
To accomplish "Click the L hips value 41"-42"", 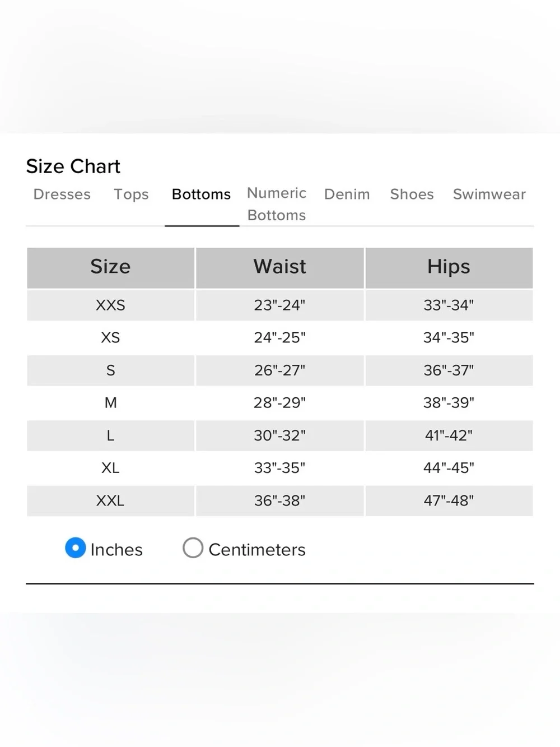I will point(449,435).
